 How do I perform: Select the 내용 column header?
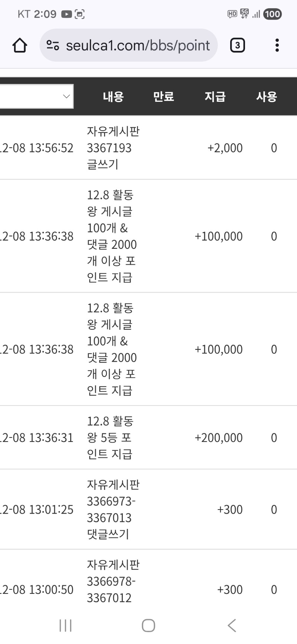(112, 97)
